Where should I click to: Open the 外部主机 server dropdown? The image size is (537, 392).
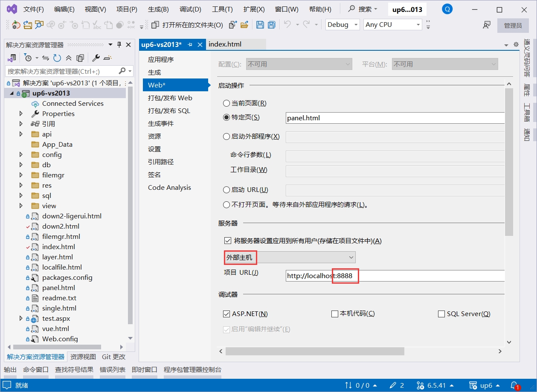pos(290,257)
